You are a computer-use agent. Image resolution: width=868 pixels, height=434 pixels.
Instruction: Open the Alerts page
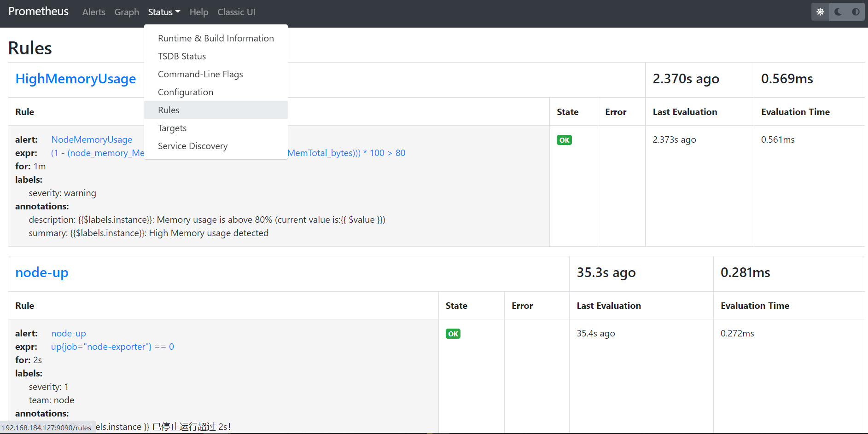[x=93, y=12]
